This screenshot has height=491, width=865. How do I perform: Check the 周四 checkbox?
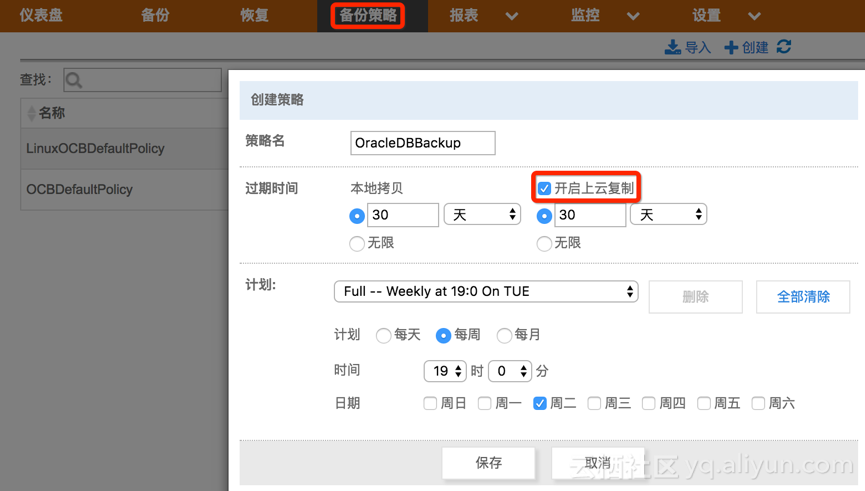[649, 404]
